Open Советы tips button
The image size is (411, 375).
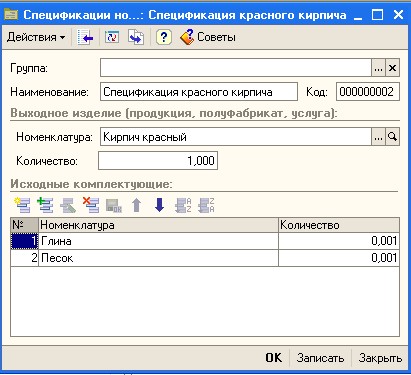[x=208, y=37]
